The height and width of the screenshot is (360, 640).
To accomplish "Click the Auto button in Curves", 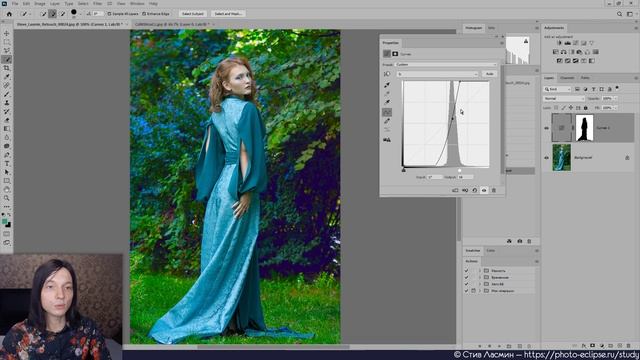I will pyautogui.click(x=489, y=74).
